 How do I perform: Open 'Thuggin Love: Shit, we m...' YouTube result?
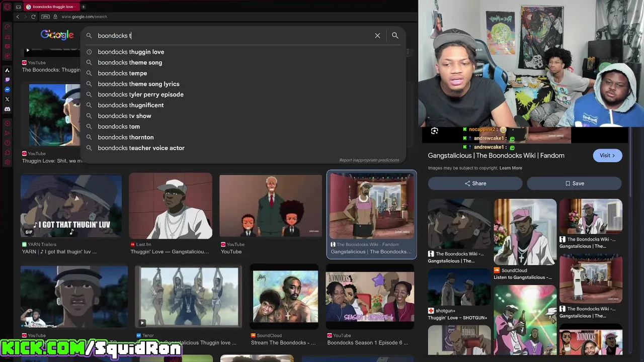tap(52, 161)
